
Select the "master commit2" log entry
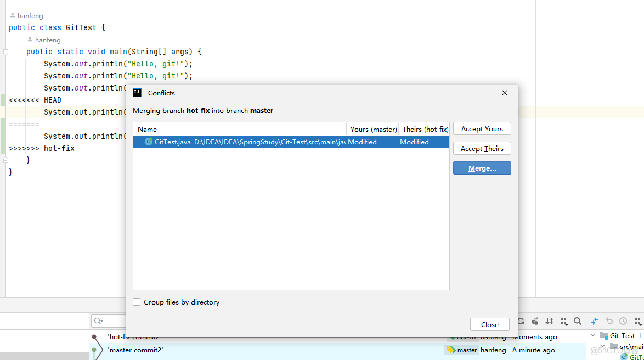click(135, 350)
